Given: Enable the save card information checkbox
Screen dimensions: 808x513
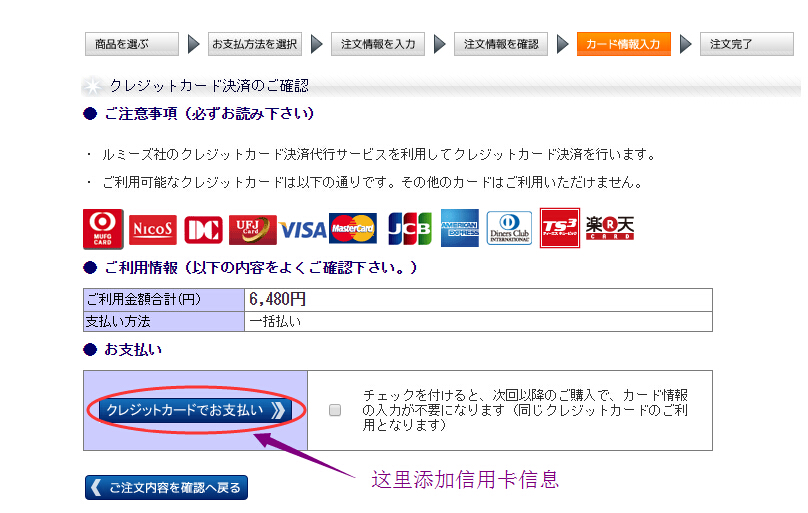Looking at the screenshot, I should [x=335, y=410].
